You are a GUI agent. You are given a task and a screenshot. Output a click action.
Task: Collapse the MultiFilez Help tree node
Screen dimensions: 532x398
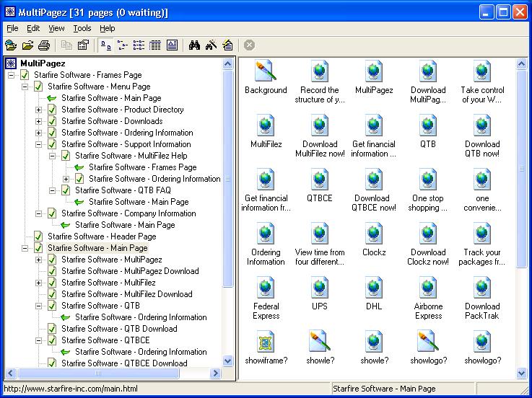click(x=52, y=156)
